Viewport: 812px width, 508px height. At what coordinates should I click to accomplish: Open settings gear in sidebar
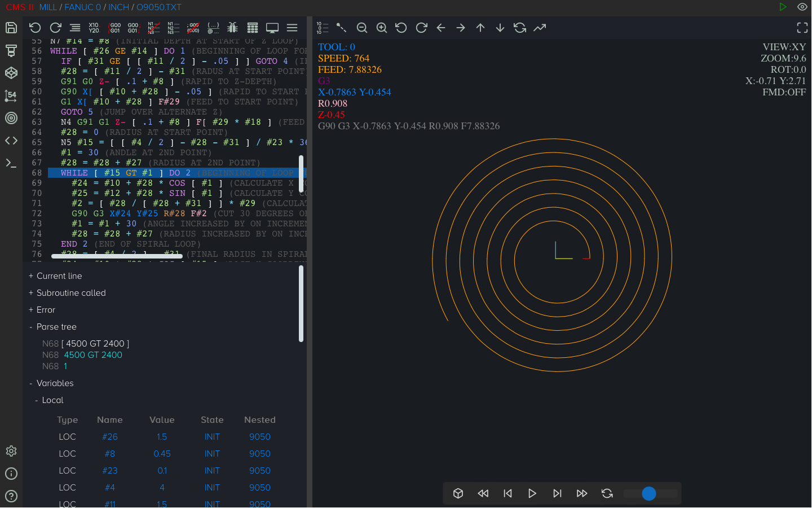11,451
